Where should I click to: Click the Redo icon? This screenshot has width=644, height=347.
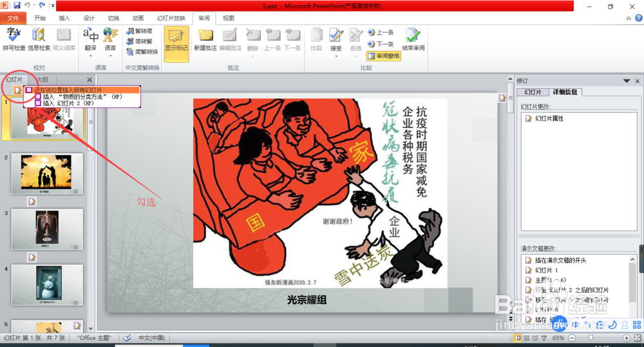point(43,6)
